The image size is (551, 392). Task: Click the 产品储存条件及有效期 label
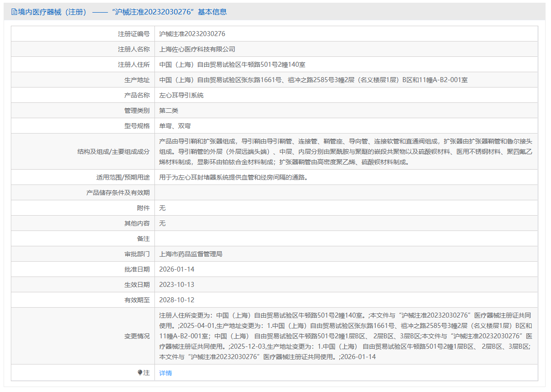tap(118, 193)
